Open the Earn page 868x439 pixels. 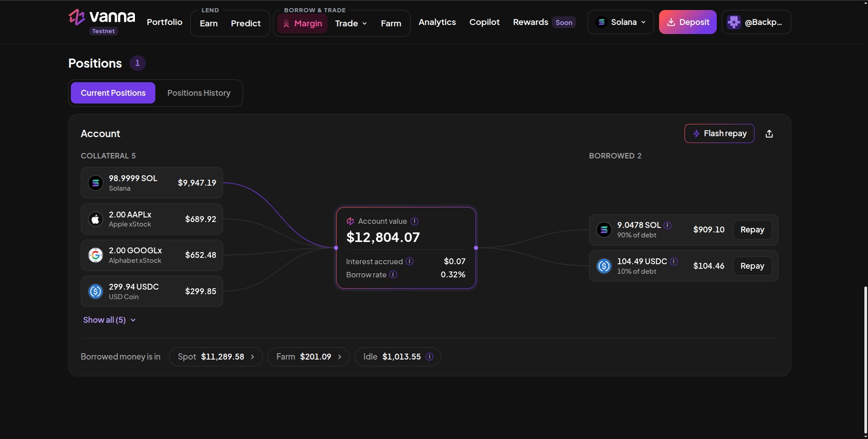[x=208, y=23]
